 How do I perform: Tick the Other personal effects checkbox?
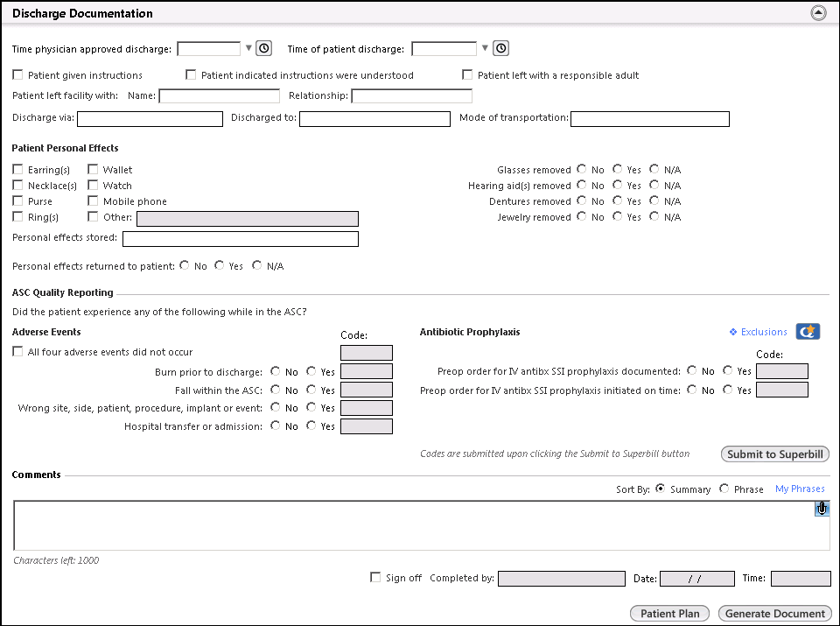pos(93,216)
